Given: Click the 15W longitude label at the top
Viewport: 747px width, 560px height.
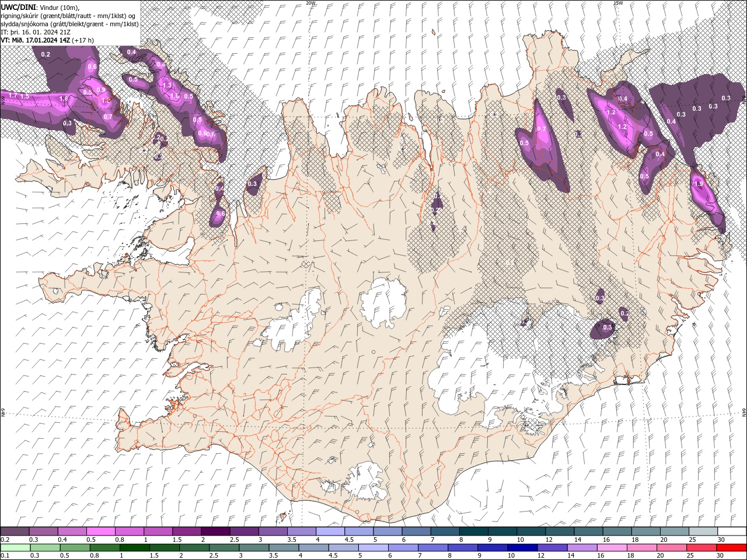Looking at the screenshot, I should (618, 3).
